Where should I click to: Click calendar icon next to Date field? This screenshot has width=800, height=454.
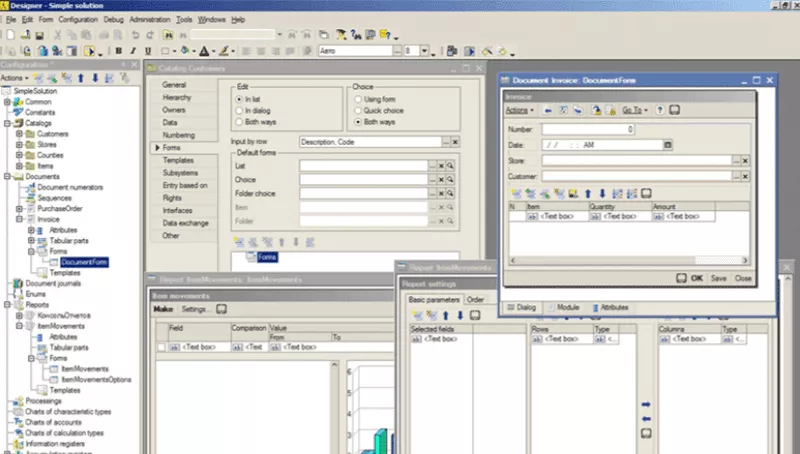pyautogui.click(x=667, y=145)
